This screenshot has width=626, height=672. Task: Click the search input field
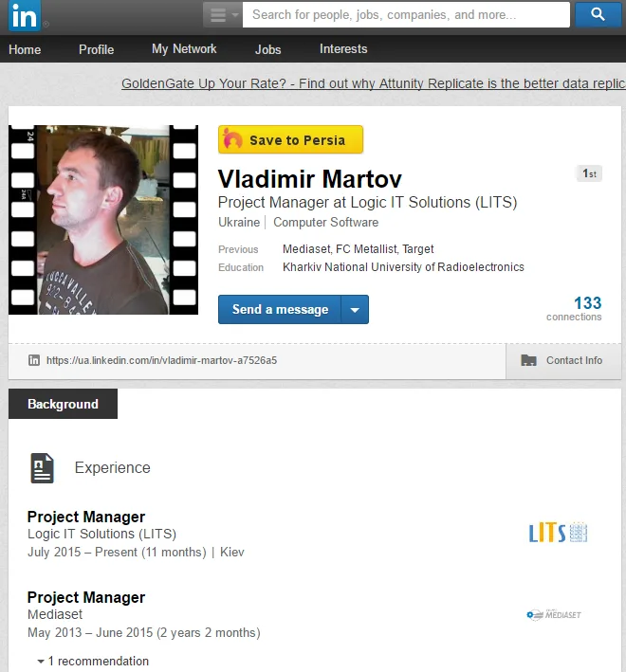point(406,15)
